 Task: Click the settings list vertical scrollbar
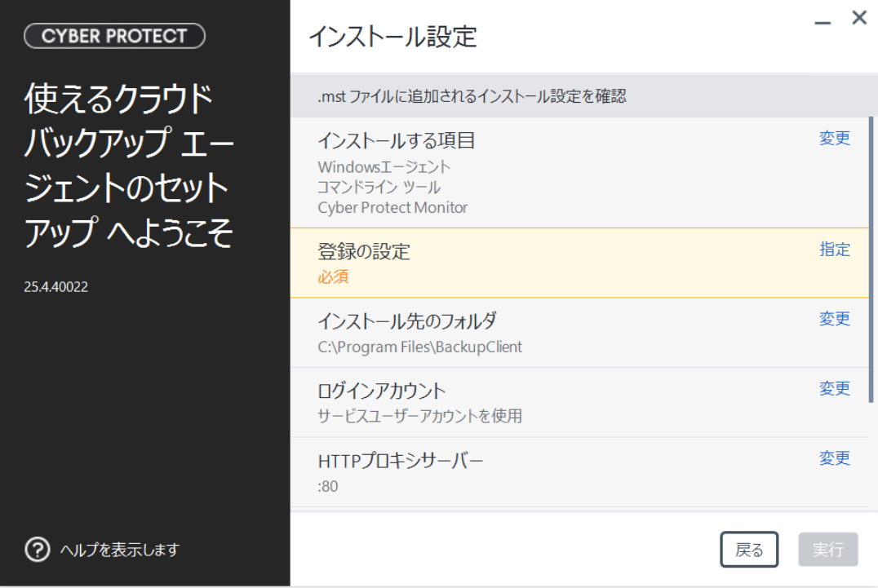[x=871, y=259]
